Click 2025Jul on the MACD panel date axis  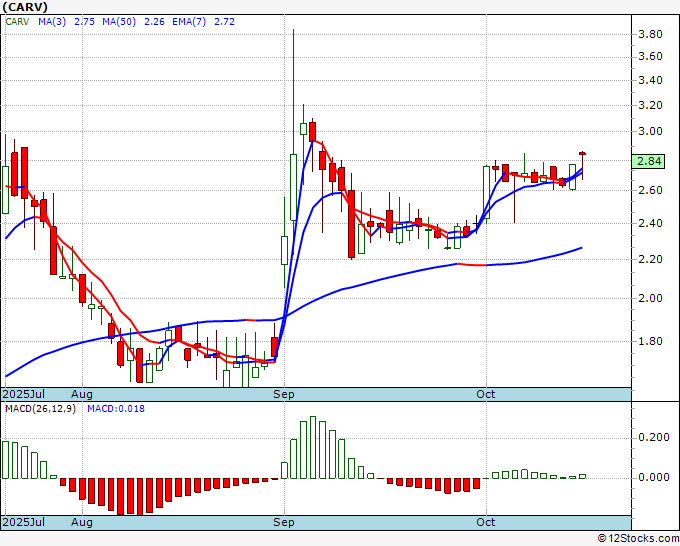point(24,522)
